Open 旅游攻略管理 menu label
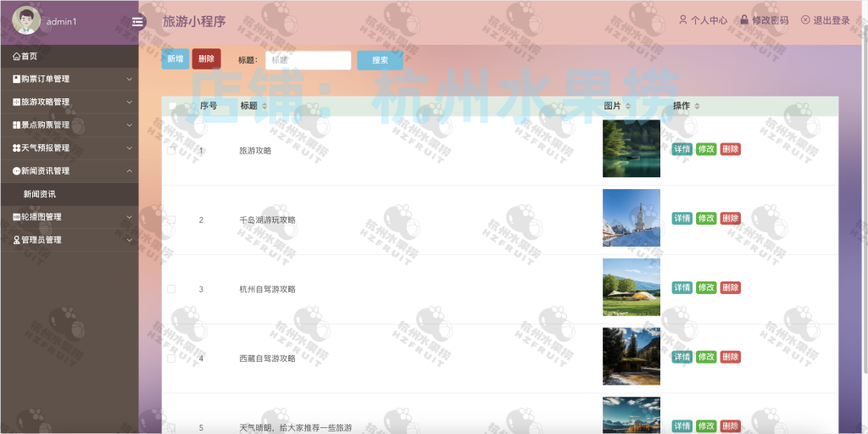This screenshot has height=434, width=868. tap(46, 102)
